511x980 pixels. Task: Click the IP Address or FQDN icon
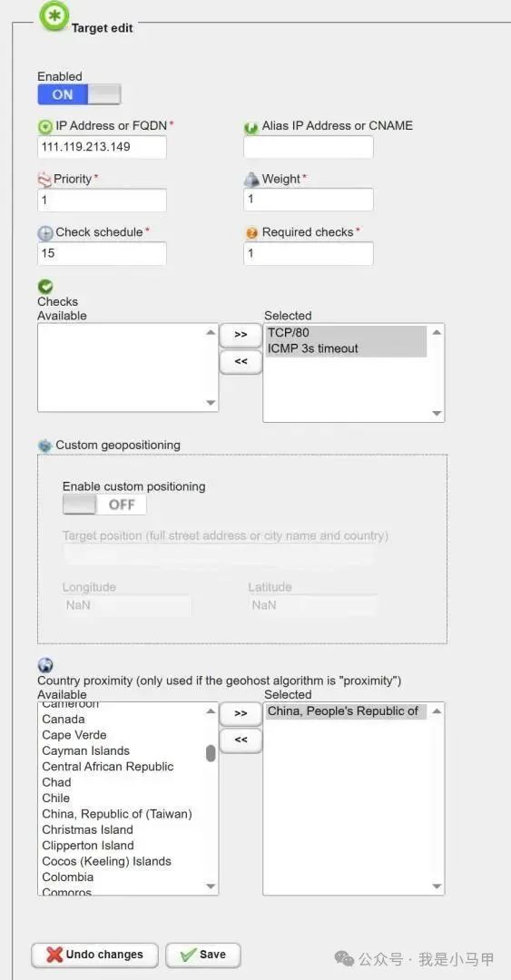45,127
